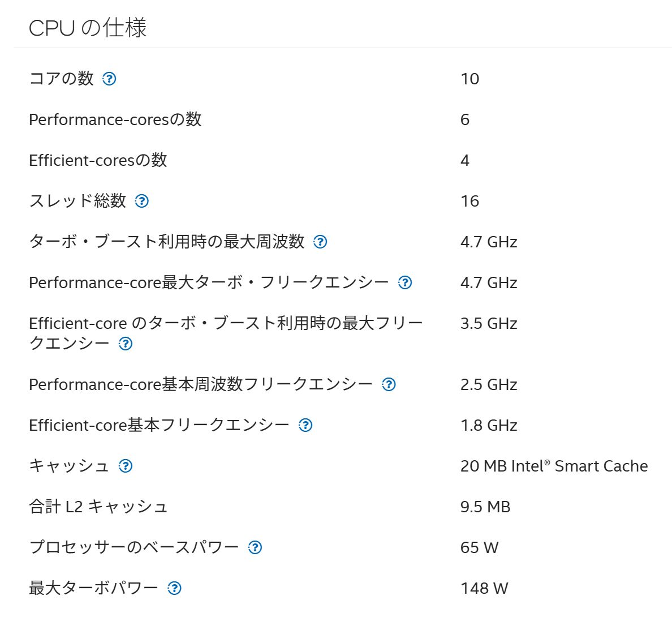This screenshot has width=672, height=617.
Task: Show help for ターボ・ブースト利用時の最大周波数
Action: [320, 242]
